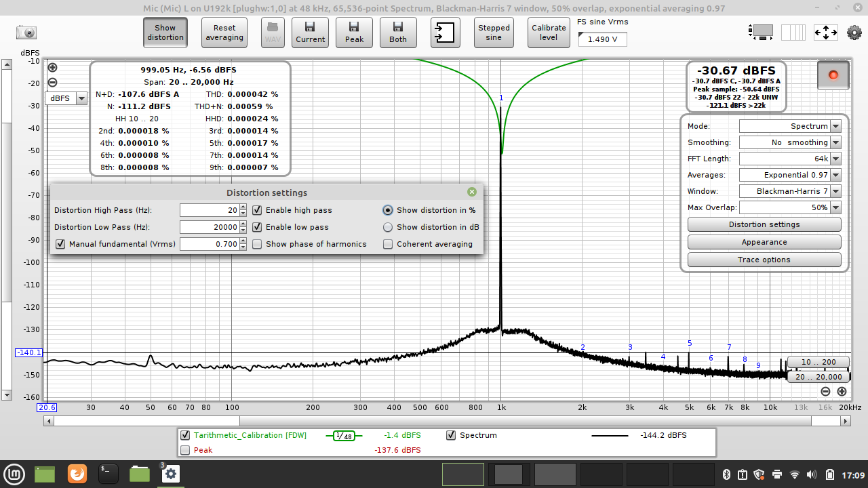Click the printer tray icon
The height and width of the screenshot is (488, 868).
777,474
